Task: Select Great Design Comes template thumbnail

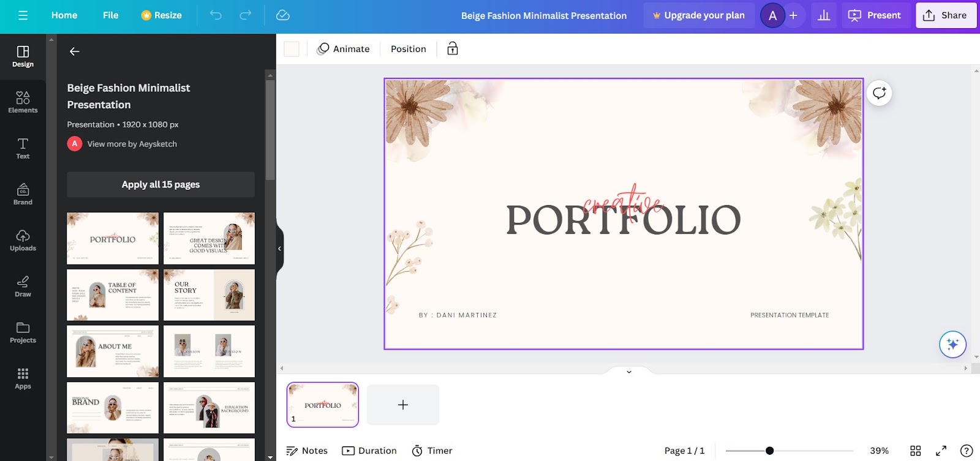Action: point(209,238)
